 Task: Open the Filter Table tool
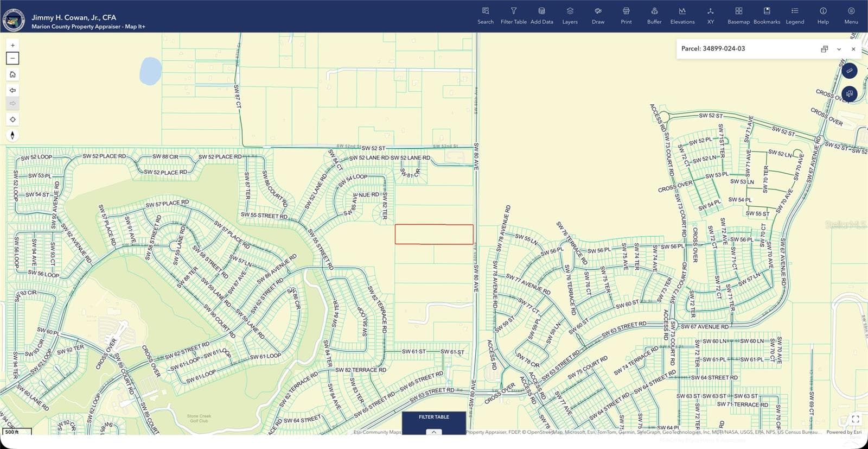tap(513, 16)
